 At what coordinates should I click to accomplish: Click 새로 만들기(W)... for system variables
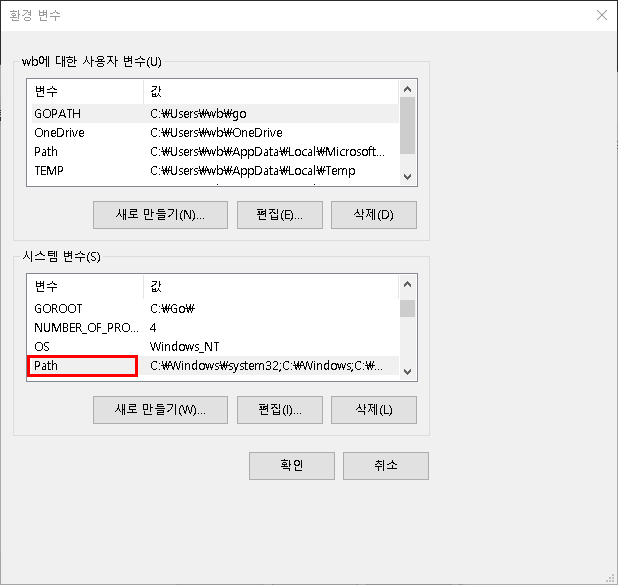click(x=160, y=410)
